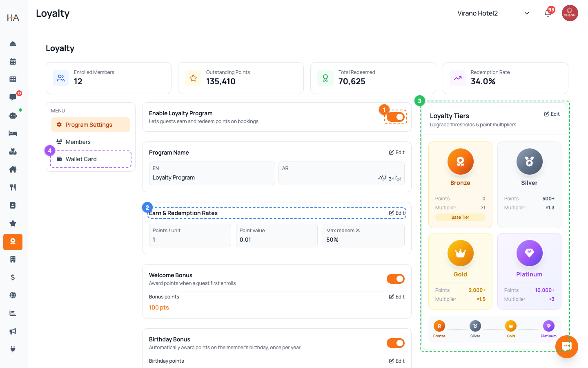Edit the Loyalty Tiers settings
Viewport: 588px width, 368px height.
tap(552, 114)
